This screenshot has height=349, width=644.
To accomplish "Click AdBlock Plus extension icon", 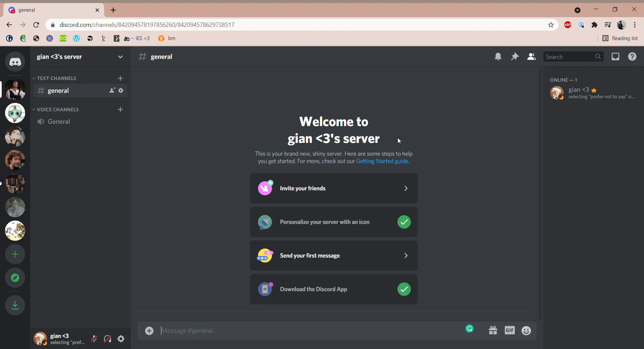I will point(568,25).
